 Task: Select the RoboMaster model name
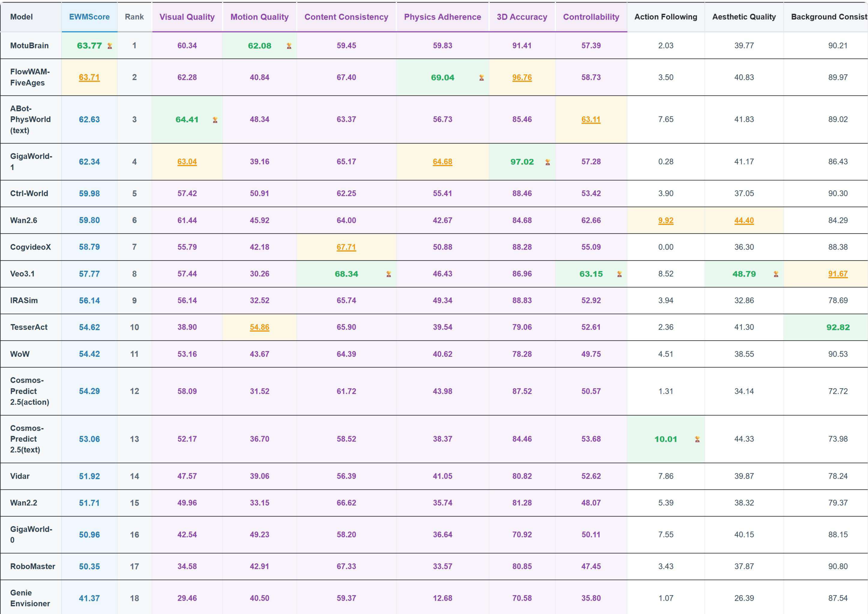coord(32,566)
